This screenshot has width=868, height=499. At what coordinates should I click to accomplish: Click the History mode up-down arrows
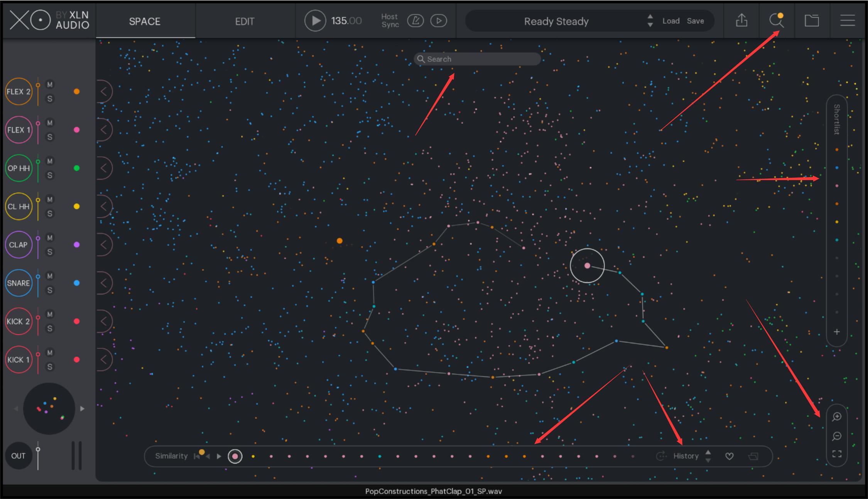(708, 456)
